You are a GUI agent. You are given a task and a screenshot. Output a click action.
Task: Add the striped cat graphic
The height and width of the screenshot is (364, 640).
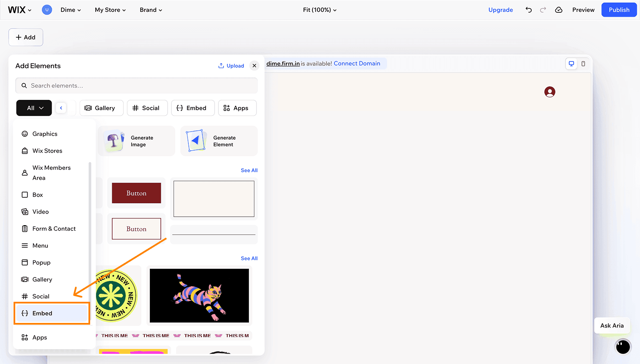point(199,295)
